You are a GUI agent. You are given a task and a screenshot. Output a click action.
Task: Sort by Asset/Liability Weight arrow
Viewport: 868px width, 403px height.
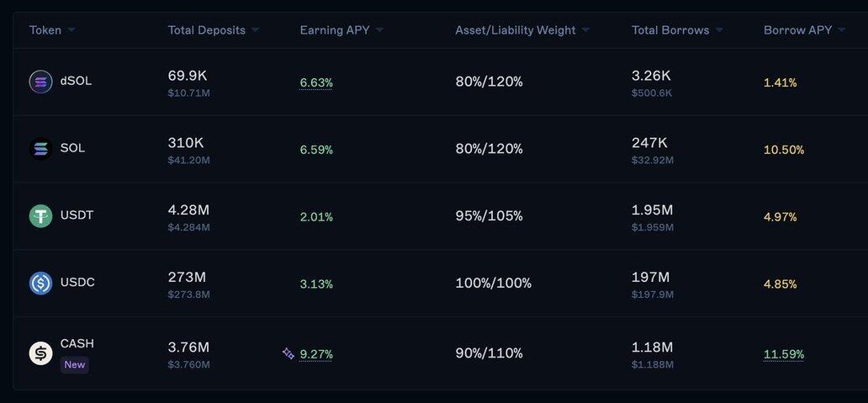[585, 30]
